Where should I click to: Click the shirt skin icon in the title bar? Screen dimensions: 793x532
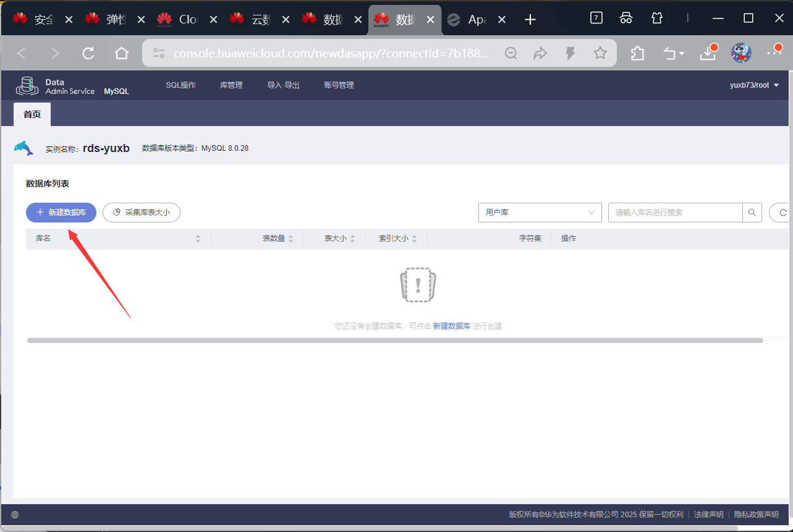[x=656, y=18]
